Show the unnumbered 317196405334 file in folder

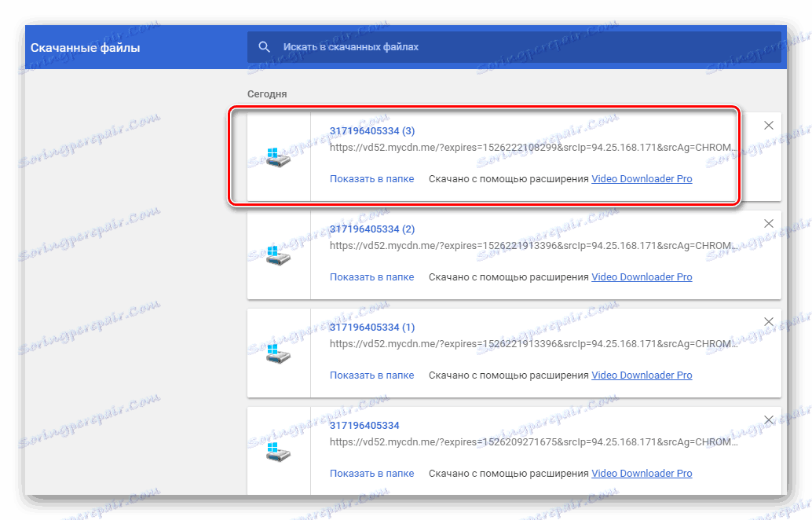coord(371,474)
